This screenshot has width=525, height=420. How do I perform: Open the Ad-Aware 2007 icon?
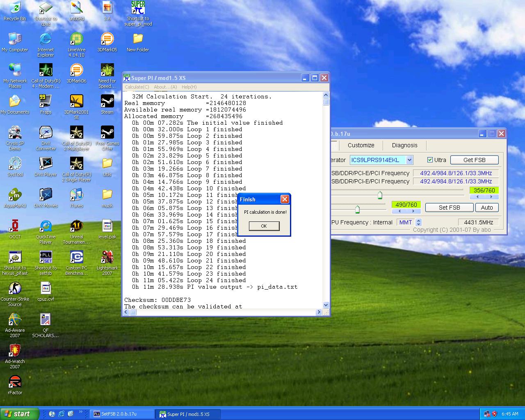pos(15,325)
